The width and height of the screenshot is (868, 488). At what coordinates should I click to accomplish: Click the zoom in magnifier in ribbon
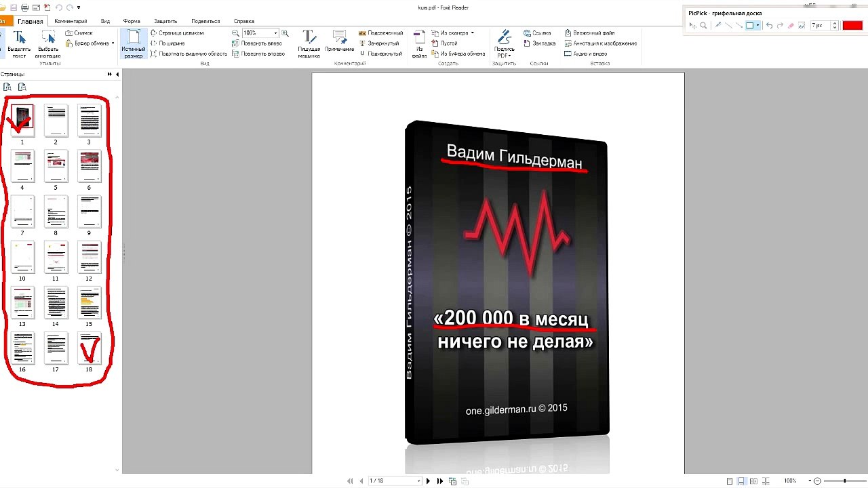pyautogui.click(x=285, y=33)
